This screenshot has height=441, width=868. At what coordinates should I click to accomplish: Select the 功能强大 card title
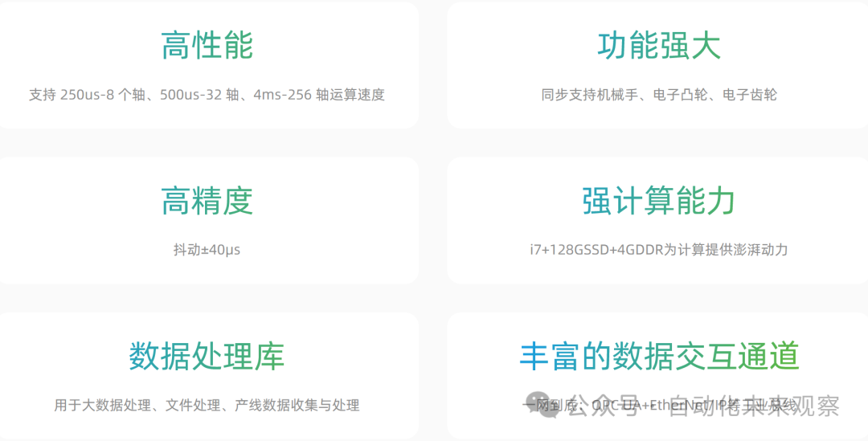point(659,46)
